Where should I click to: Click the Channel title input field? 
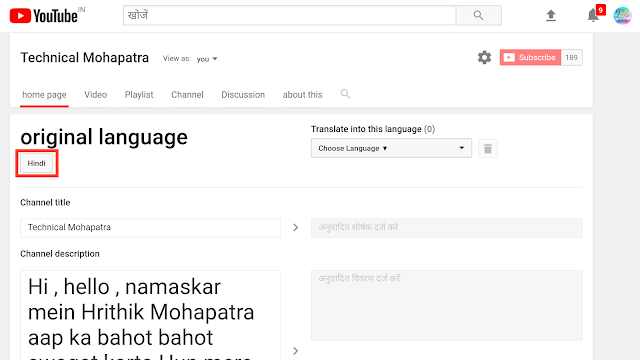click(x=150, y=228)
